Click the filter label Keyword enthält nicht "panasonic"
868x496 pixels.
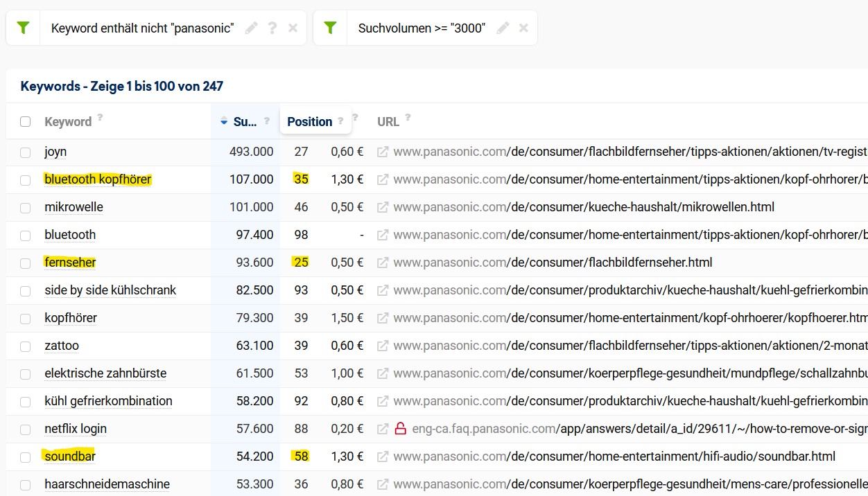coord(142,28)
